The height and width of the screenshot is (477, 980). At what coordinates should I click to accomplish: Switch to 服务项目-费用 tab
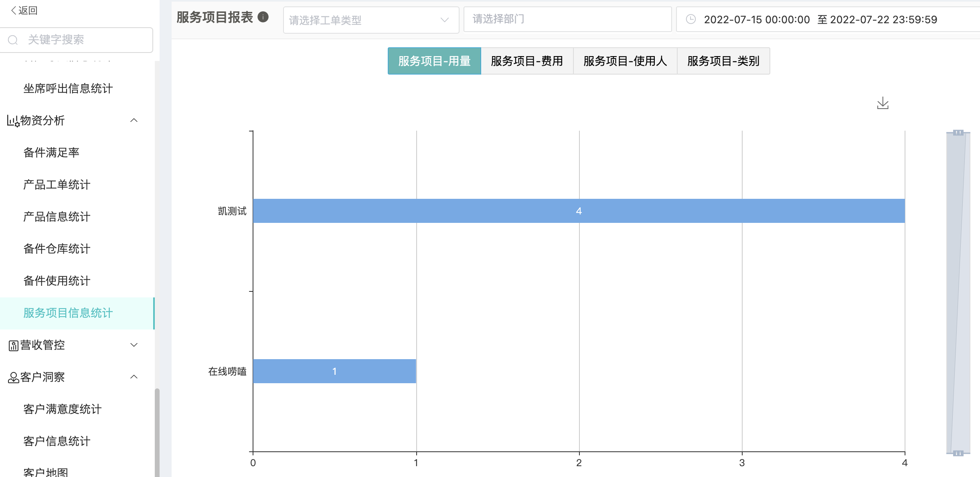(x=527, y=61)
